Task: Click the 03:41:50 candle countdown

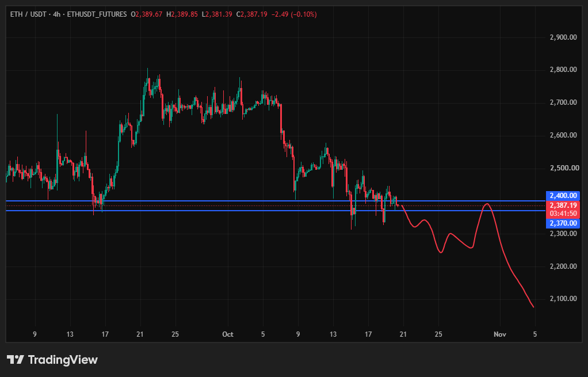Action: 563,214
